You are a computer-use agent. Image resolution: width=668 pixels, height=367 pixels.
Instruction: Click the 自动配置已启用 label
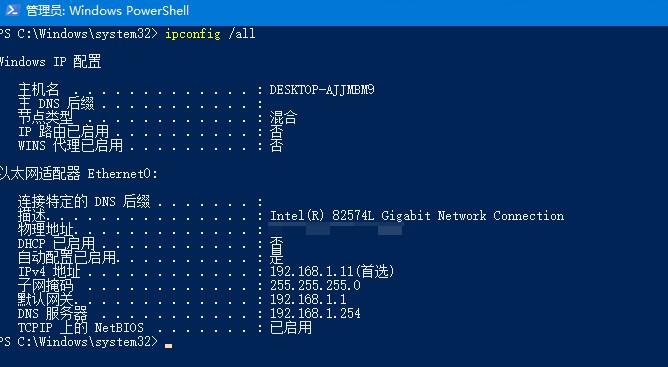point(67,257)
